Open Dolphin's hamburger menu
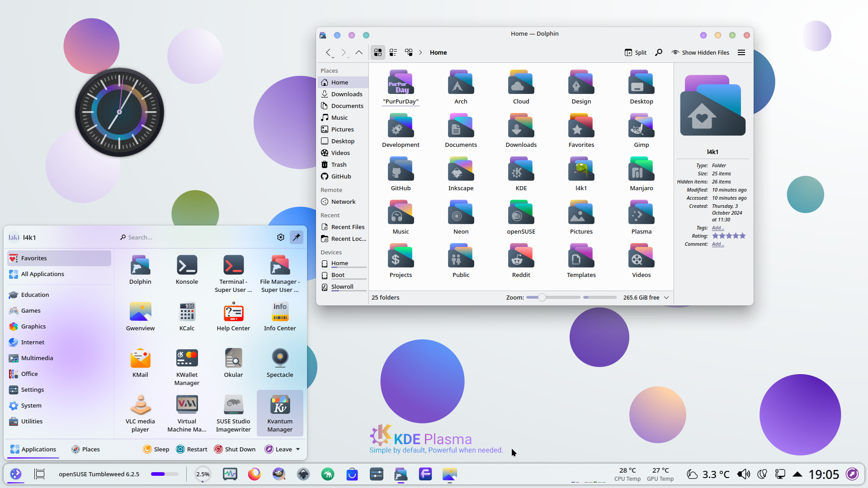 741,52
